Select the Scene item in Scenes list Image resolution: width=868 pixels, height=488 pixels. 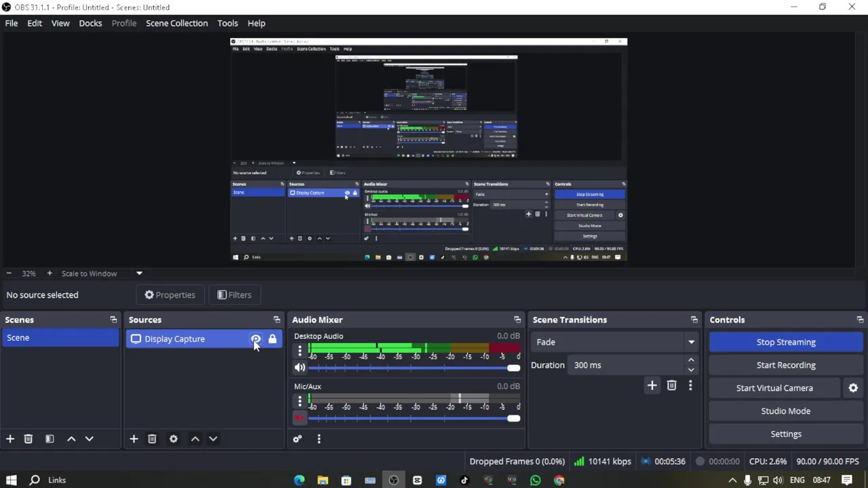pos(60,338)
